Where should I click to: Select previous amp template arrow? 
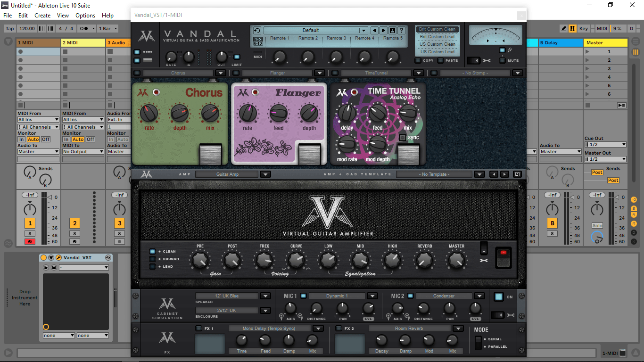(494, 174)
